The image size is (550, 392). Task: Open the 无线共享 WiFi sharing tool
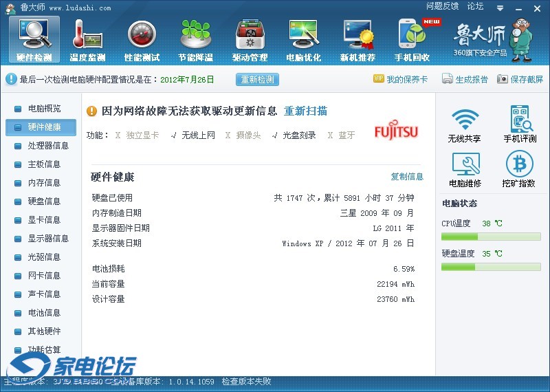[464, 124]
